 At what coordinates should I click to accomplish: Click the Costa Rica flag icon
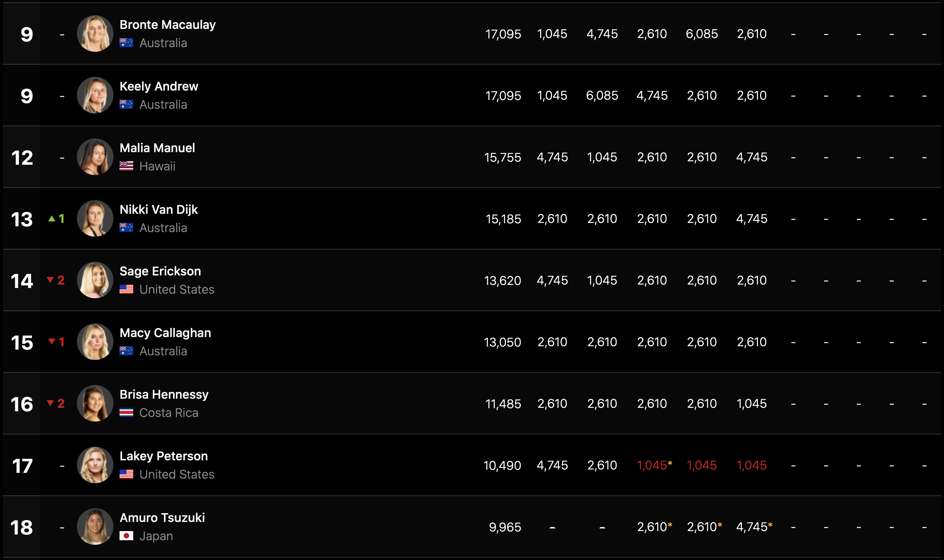pyautogui.click(x=126, y=413)
